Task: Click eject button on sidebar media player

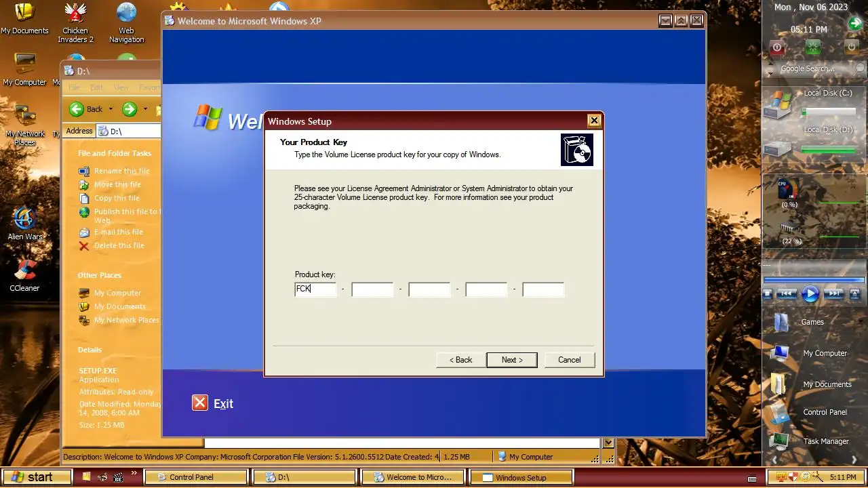Action: [x=854, y=293]
